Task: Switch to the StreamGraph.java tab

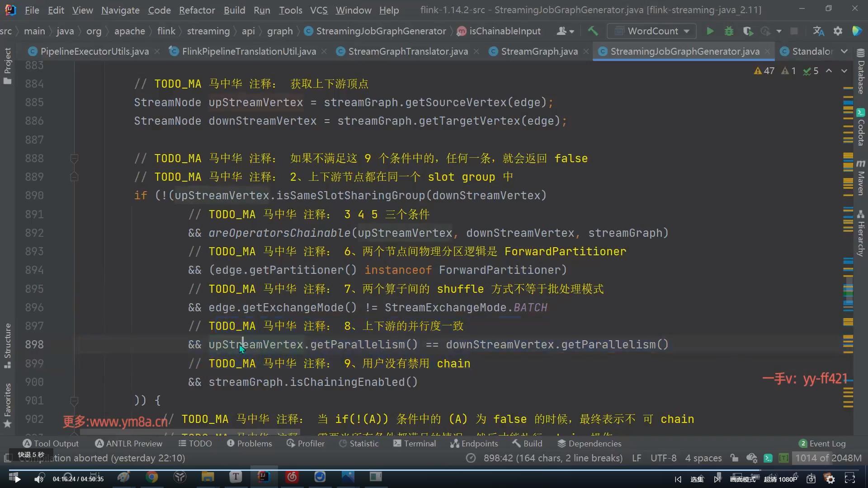Action: [x=539, y=52]
